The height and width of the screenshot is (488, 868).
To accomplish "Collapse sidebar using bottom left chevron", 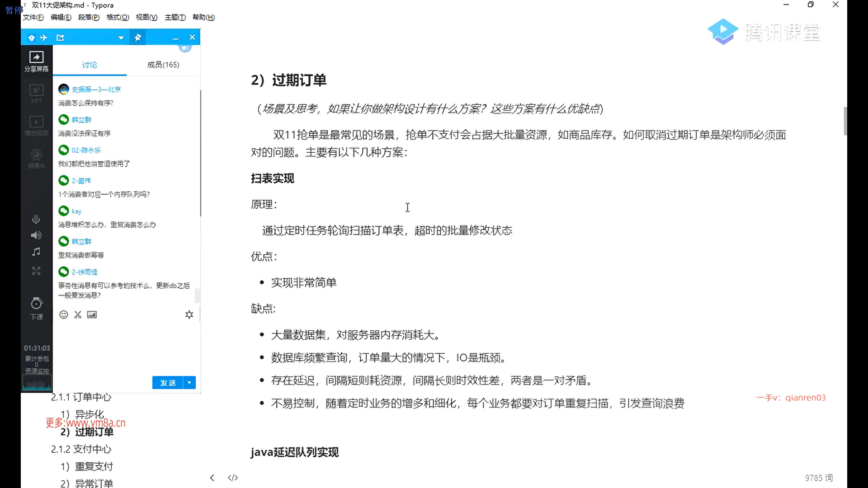I will click(212, 478).
